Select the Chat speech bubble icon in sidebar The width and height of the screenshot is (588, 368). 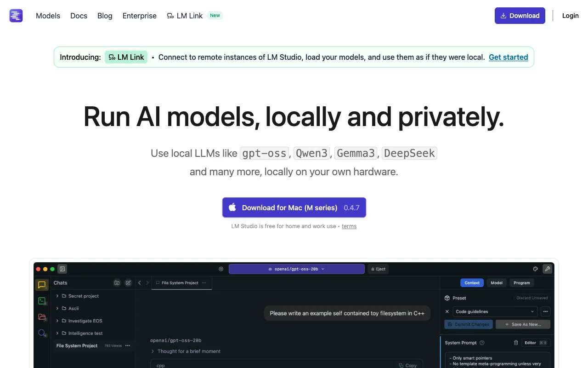41,284
